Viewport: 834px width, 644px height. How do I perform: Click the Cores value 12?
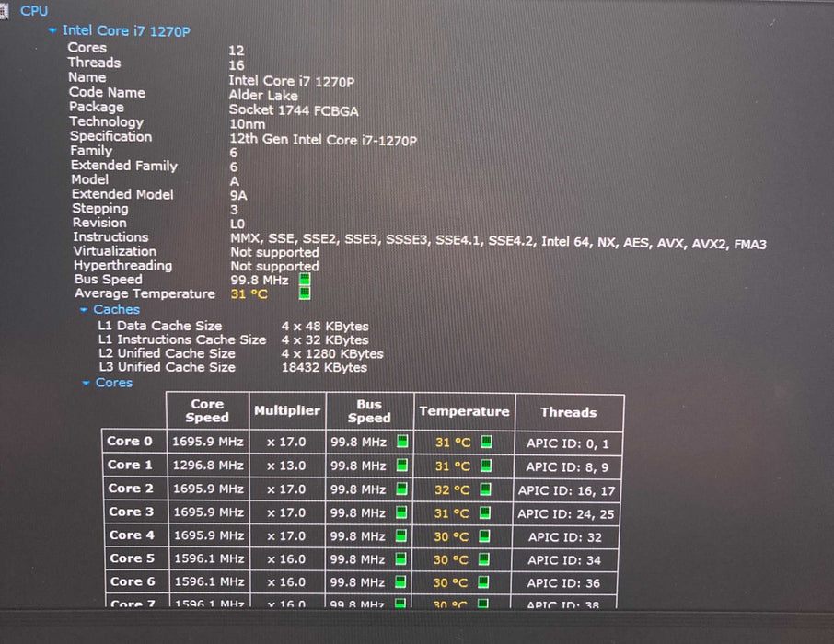pos(237,51)
